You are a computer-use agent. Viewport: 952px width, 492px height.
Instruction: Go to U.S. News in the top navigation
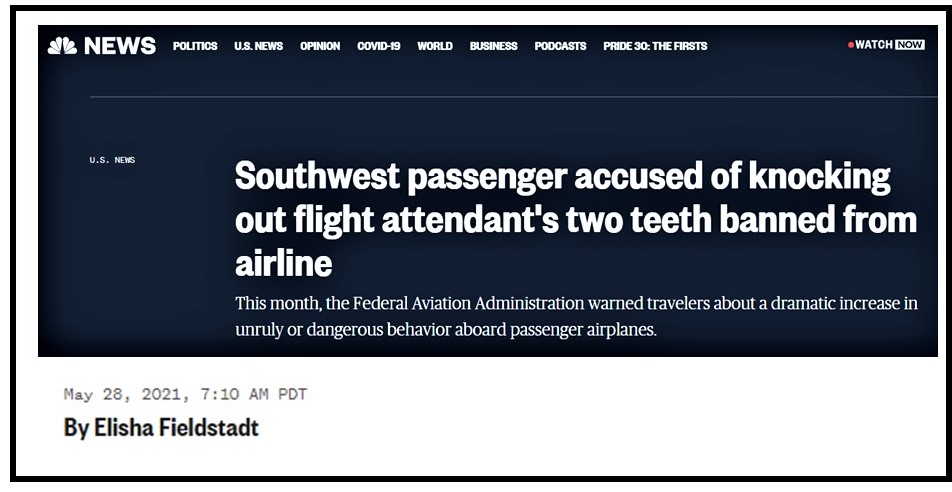pos(258,46)
